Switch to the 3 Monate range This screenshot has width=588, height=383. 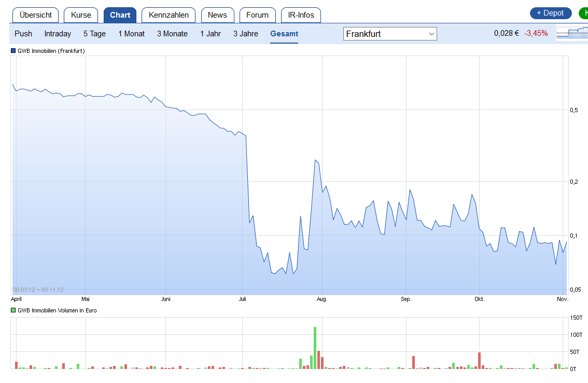click(x=172, y=33)
